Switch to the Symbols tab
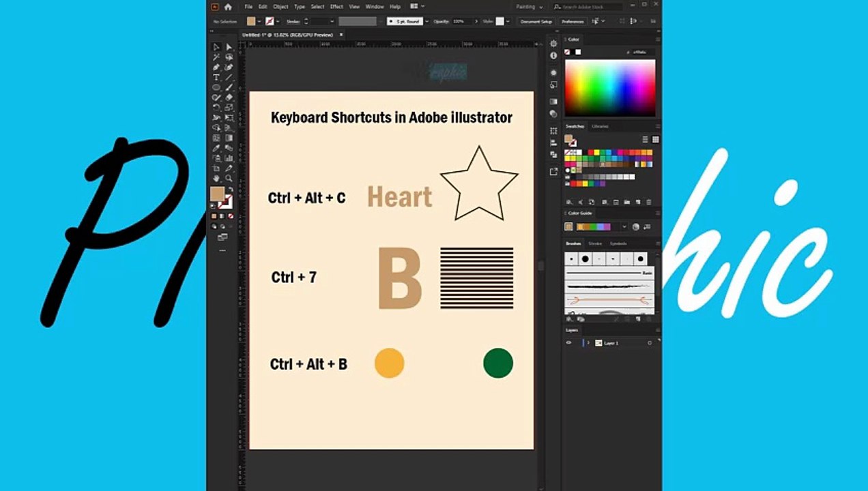This screenshot has width=868, height=491. point(618,243)
